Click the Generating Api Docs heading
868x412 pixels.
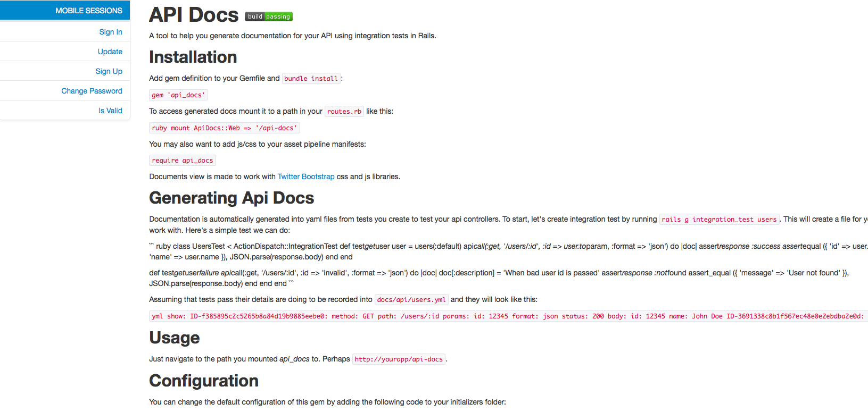pos(232,198)
